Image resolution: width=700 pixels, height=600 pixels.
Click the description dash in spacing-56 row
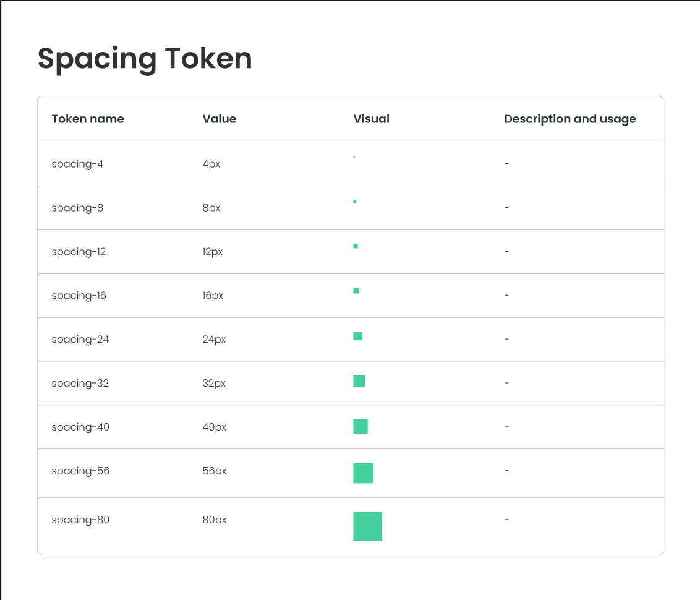(x=506, y=471)
